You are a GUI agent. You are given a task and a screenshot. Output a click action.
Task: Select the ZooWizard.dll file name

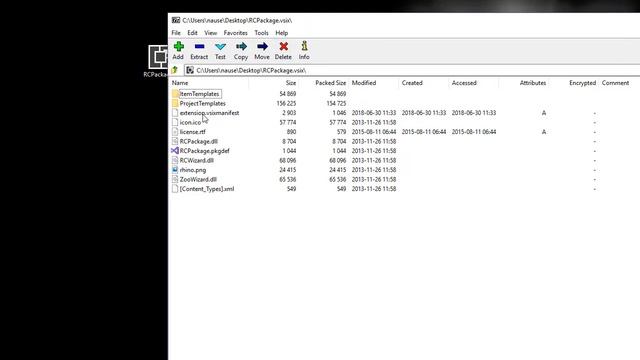(x=198, y=179)
